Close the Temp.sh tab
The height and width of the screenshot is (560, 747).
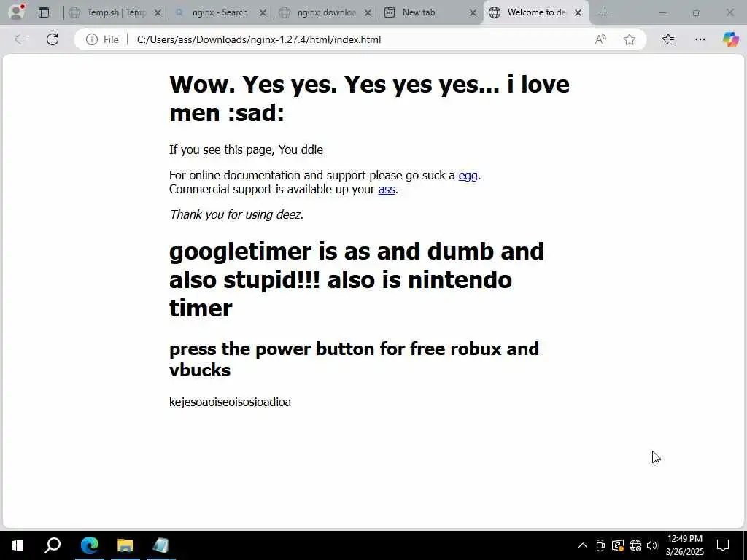[158, 13]
